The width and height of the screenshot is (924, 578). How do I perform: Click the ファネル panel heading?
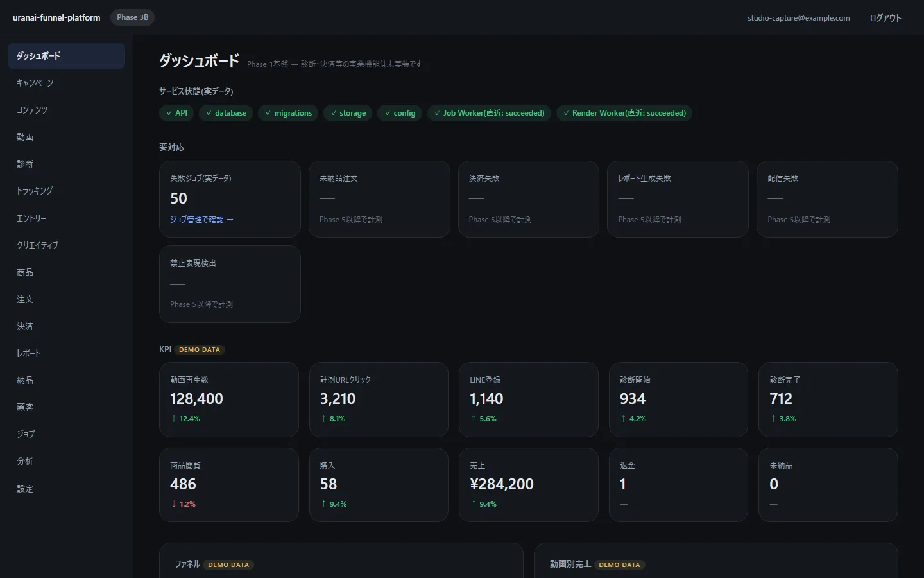click(x=187, y=564)
